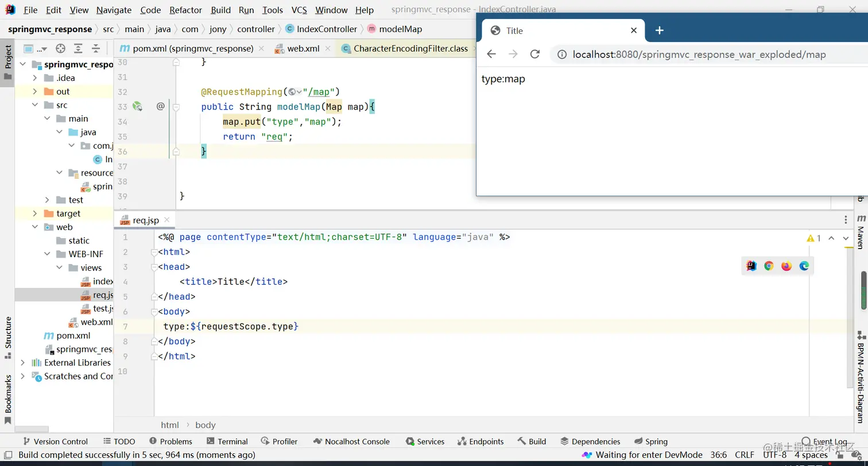Click the browser address bar URL

click(x=699, y=55)
